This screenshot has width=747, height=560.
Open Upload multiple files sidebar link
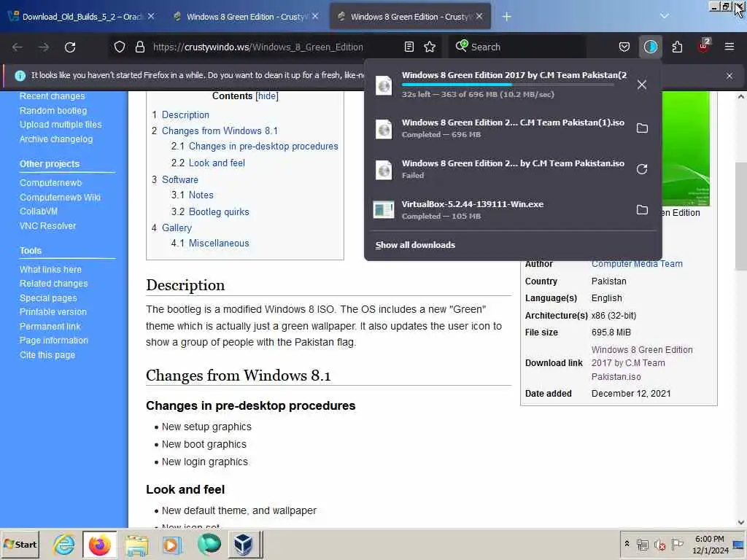click(61, 125)
